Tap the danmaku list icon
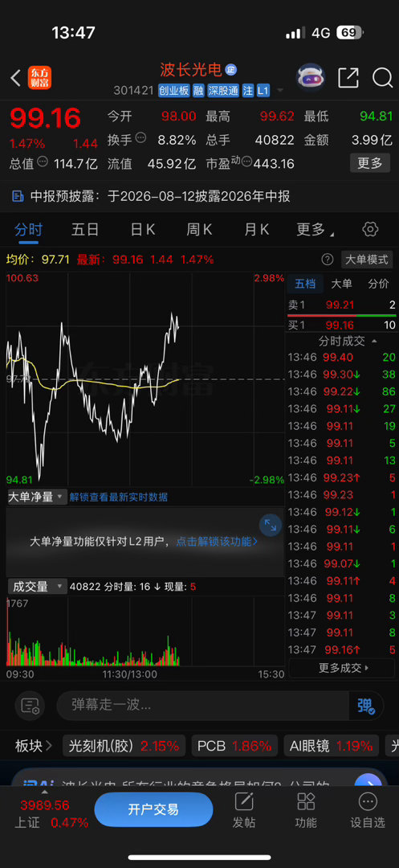Viewport: 399px width, 868px height. [29, 706]
